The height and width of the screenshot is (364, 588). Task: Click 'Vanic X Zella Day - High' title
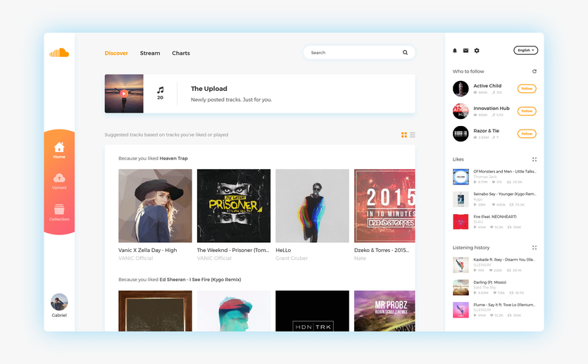pos(148,250)
